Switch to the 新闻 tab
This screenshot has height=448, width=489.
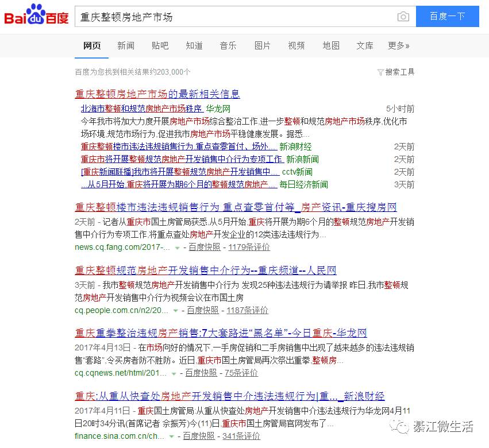(126, 46)
